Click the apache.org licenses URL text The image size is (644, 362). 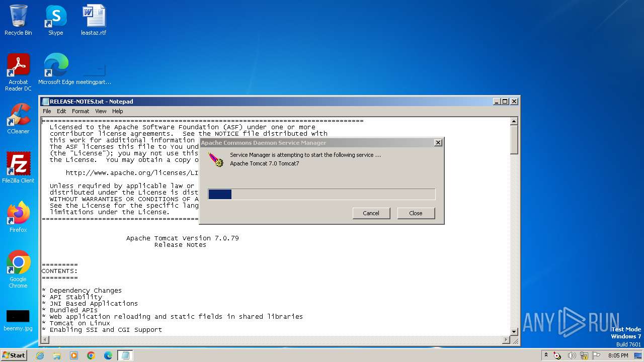132,173
